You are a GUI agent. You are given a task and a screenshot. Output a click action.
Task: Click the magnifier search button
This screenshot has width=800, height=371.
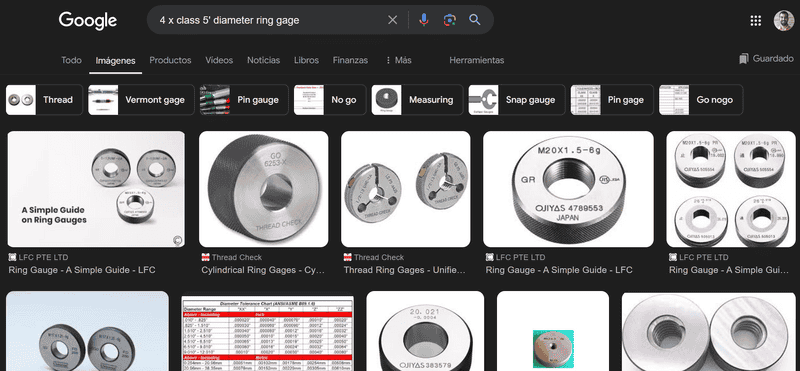[475, 20]
